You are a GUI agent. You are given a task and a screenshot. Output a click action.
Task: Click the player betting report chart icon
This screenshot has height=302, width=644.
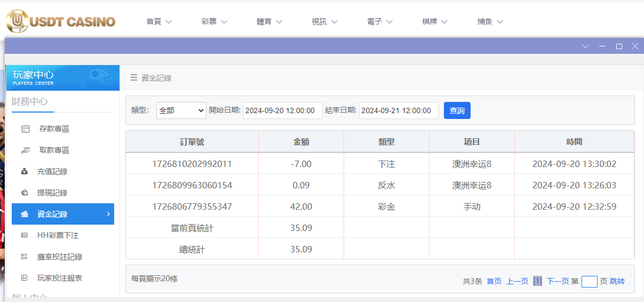point(25,278)
